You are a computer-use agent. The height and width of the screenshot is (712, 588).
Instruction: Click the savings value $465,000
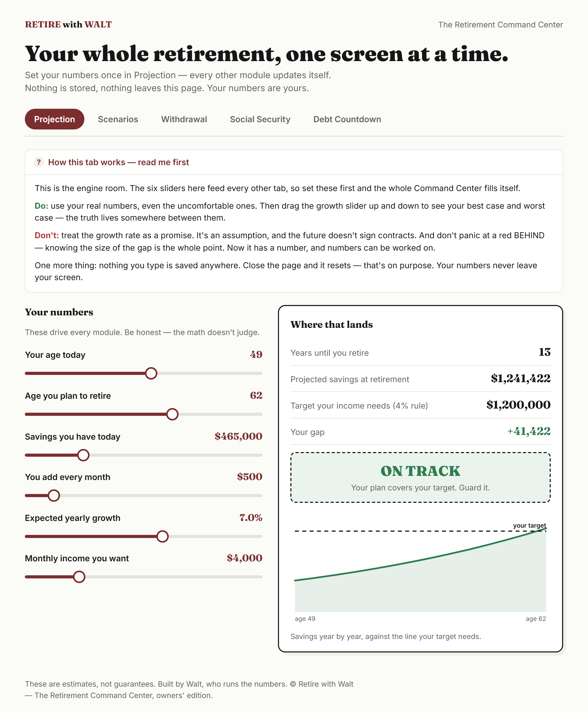pyautogui.click(x=238, y=437)
